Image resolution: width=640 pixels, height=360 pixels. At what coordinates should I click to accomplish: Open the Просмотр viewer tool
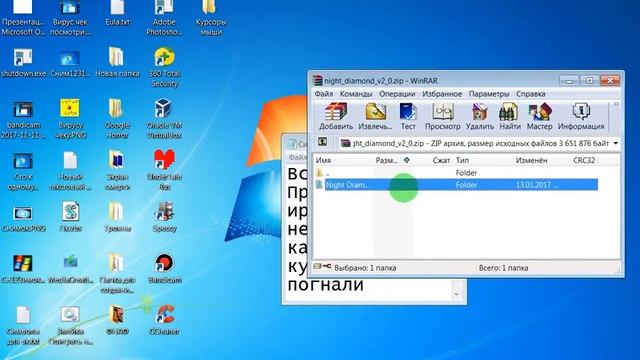click(x=442, y=116)
